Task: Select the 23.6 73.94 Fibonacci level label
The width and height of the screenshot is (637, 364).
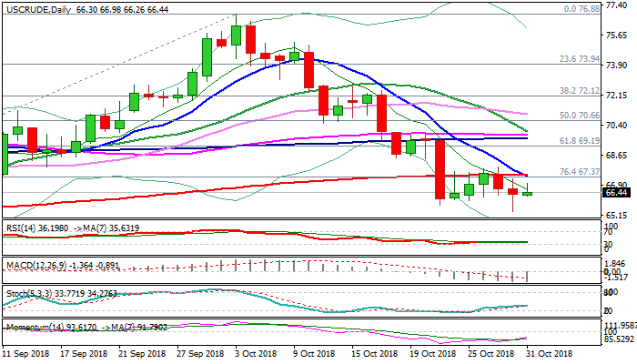Action: 580,59
